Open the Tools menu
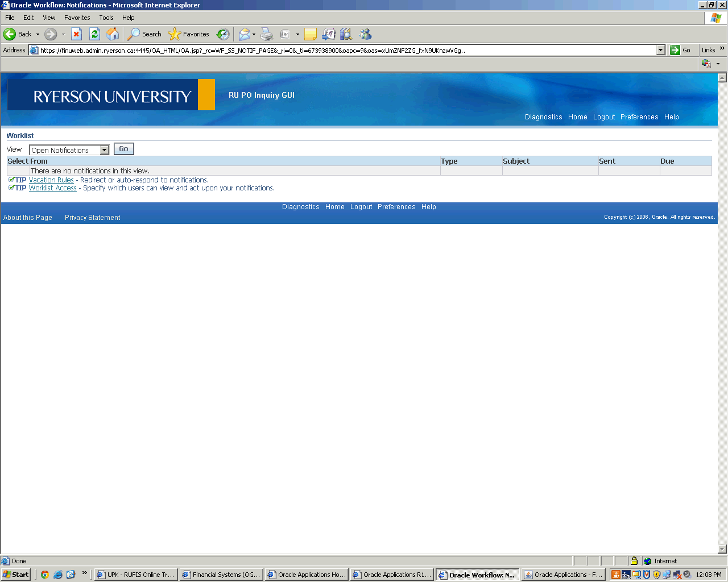Viewport: 728px width, 582px height. click(106, 18)
